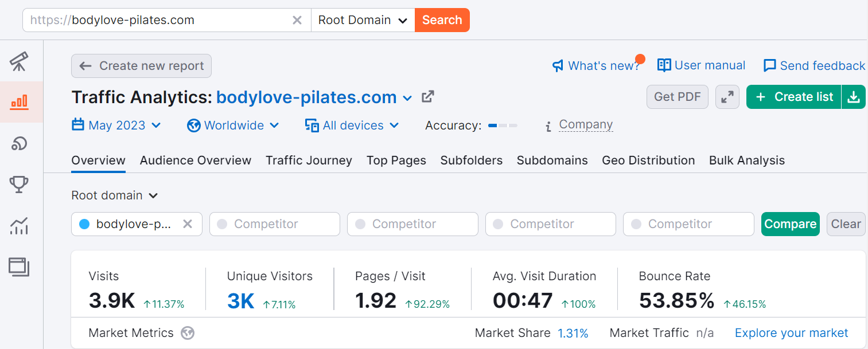Open the Root domain selector below the tabs
Image resolution: width=868 pixels, height=349 pixels.
click(x=114, y=195)
